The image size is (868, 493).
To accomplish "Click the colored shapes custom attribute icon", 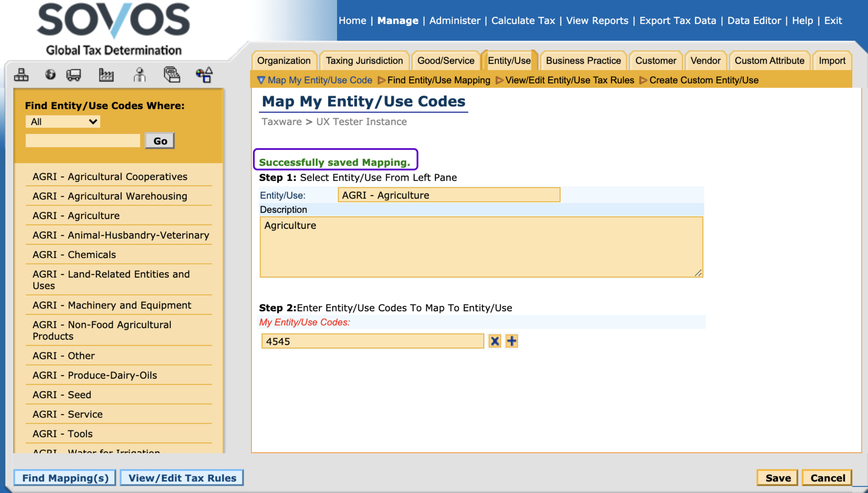I will tap(204, 75).
